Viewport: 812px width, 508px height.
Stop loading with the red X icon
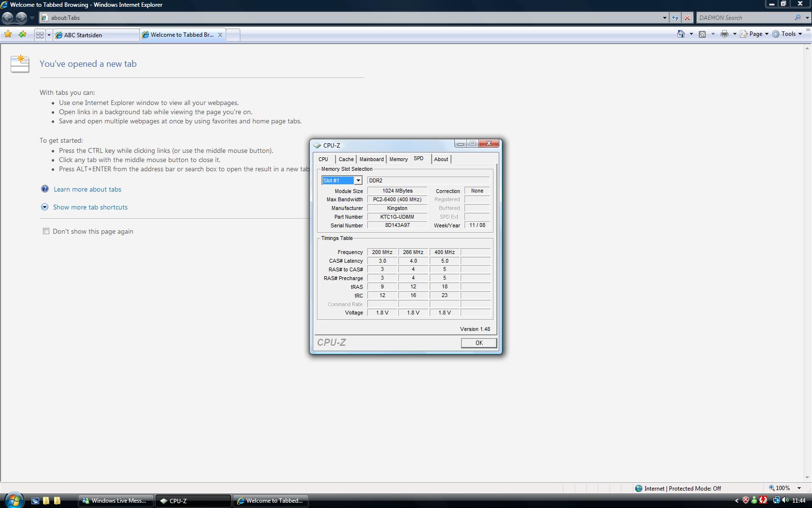pos(687,18)
